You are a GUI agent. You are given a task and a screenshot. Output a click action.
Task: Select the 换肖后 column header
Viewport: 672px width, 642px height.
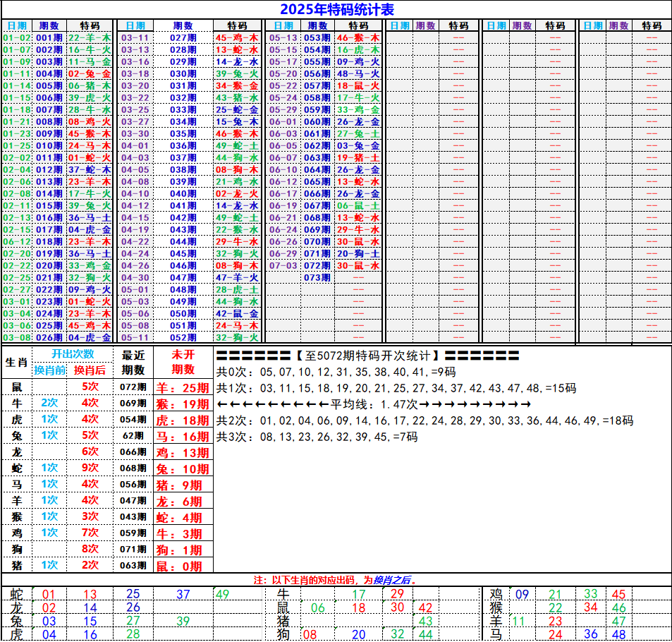(x=90, y=370)
